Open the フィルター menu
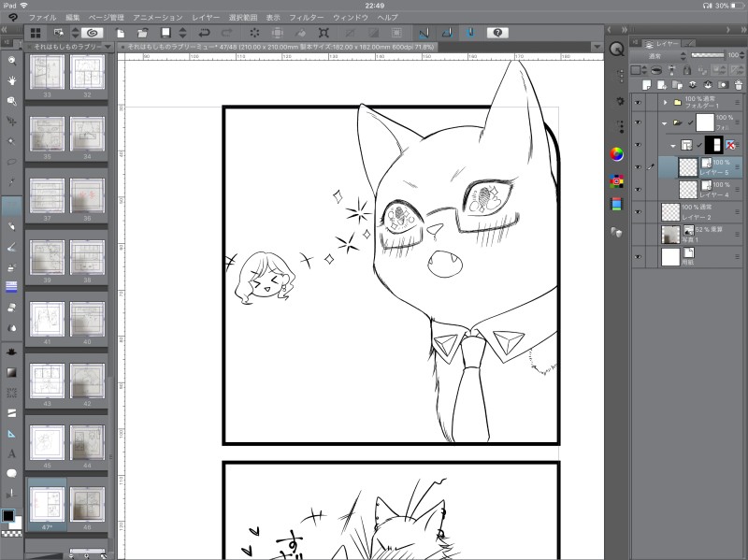This screenshot has width=748, height=560. pyautogui.click(x=307, y=17)
